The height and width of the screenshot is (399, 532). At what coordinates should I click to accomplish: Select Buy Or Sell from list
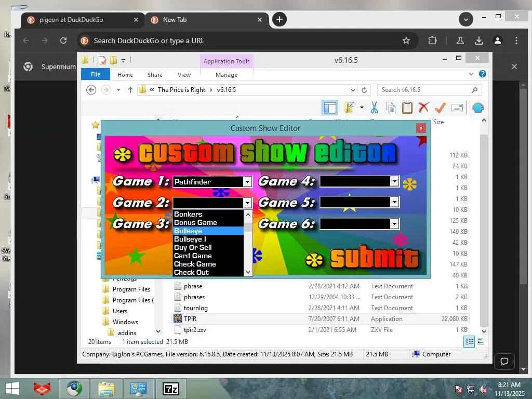[208, 247]
